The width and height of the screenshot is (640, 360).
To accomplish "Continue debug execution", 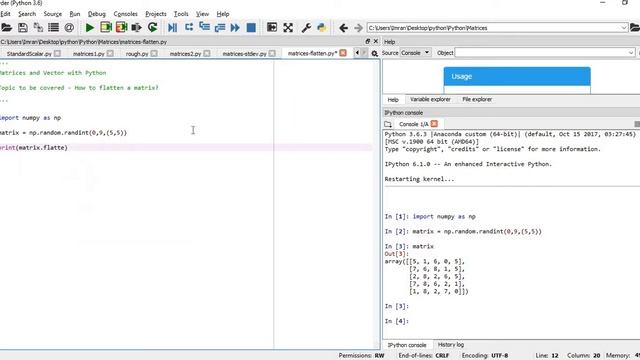I will (x=235, y=27).
